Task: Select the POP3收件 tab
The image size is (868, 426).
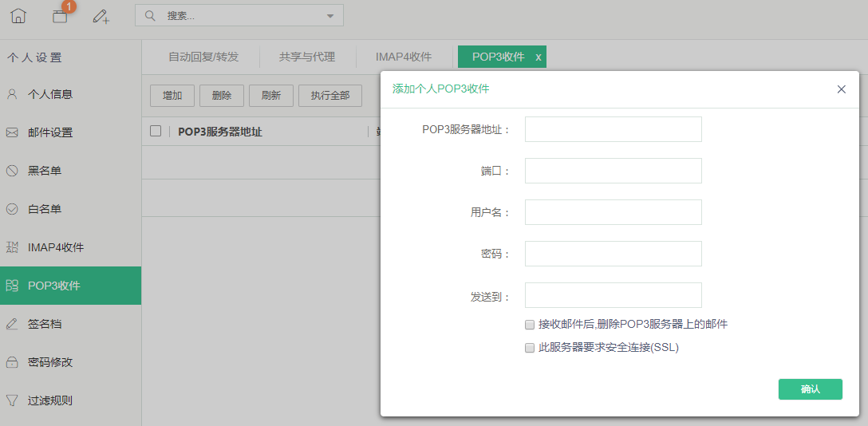Action: click(498, 57)
